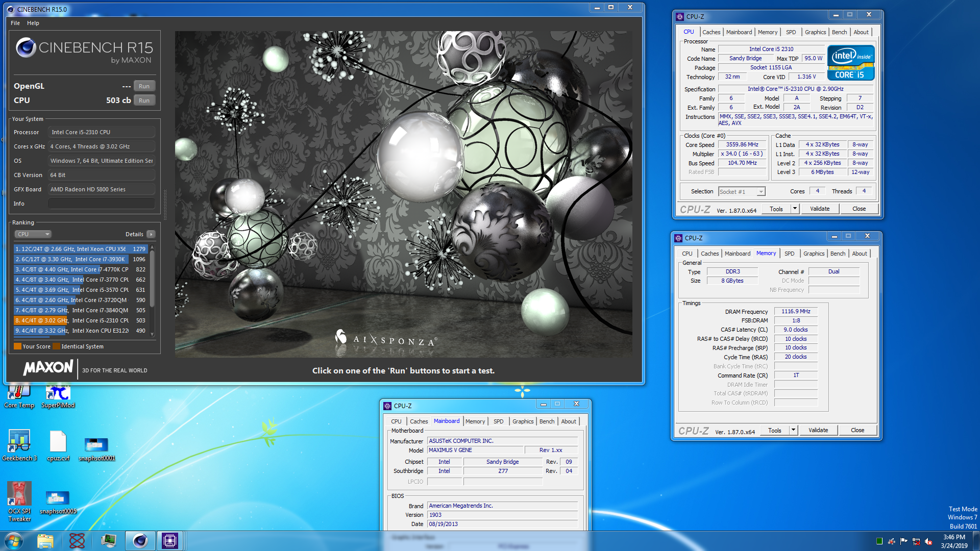Open the taskbar clock showing 3:46 PM
The image size is (980, 551).
point(954,541)
